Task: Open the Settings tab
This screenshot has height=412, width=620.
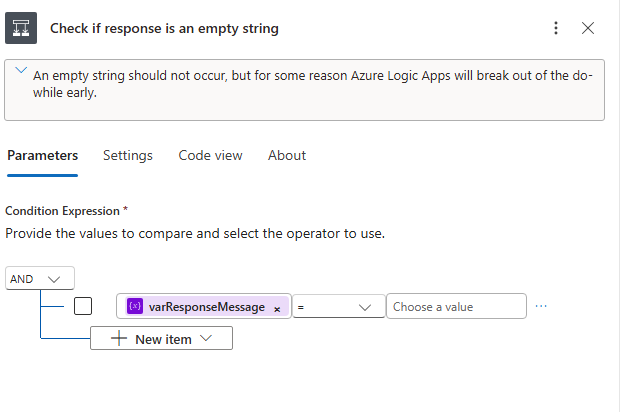Action: point(128,155)
